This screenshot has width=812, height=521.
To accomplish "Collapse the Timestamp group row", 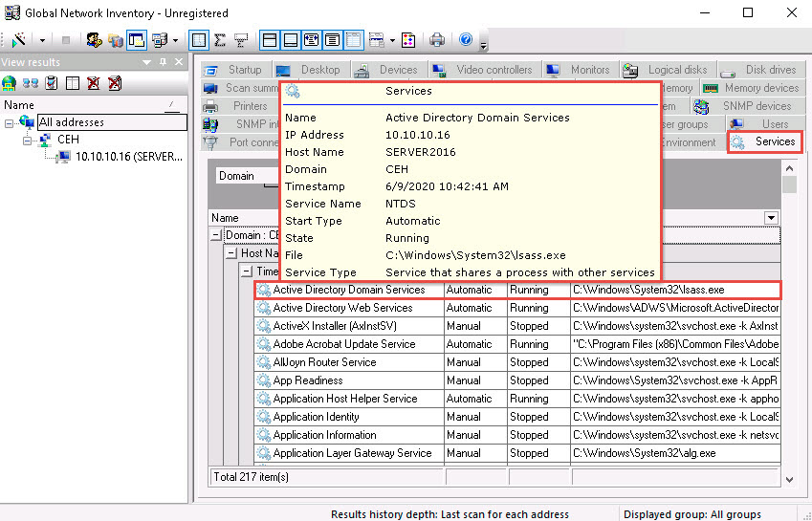I will (x=247, y=271).
